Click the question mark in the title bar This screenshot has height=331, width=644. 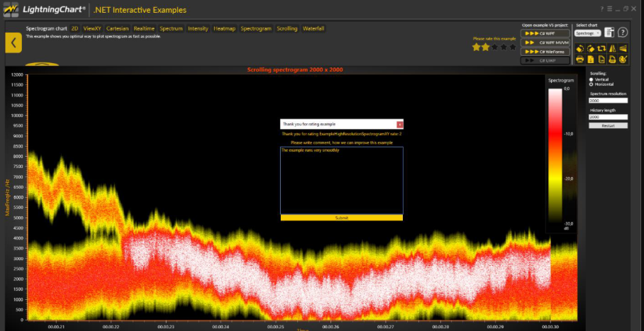click(602, 9)
